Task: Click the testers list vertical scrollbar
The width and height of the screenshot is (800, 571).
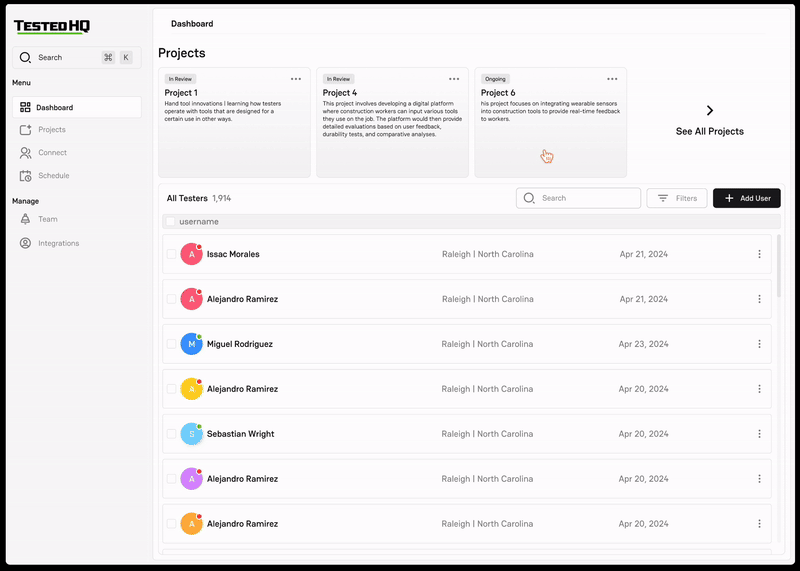Action: tap(778, 266)
